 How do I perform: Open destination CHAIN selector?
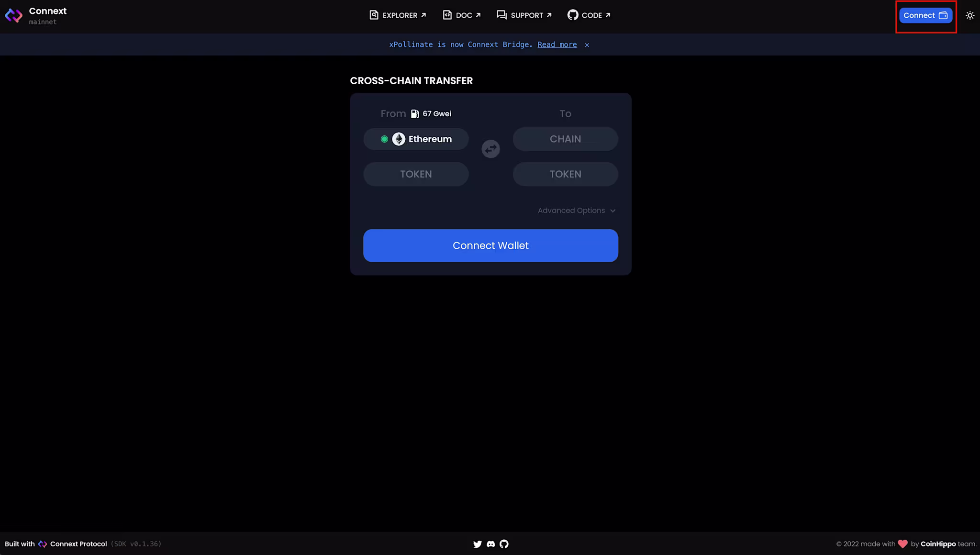tap(565, 139)
